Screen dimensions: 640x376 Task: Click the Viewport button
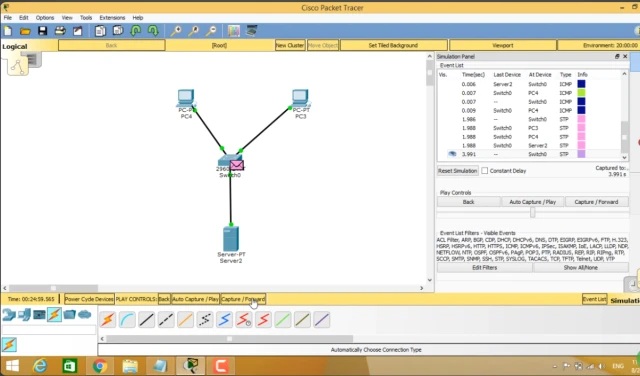click(x=502, y=45)
